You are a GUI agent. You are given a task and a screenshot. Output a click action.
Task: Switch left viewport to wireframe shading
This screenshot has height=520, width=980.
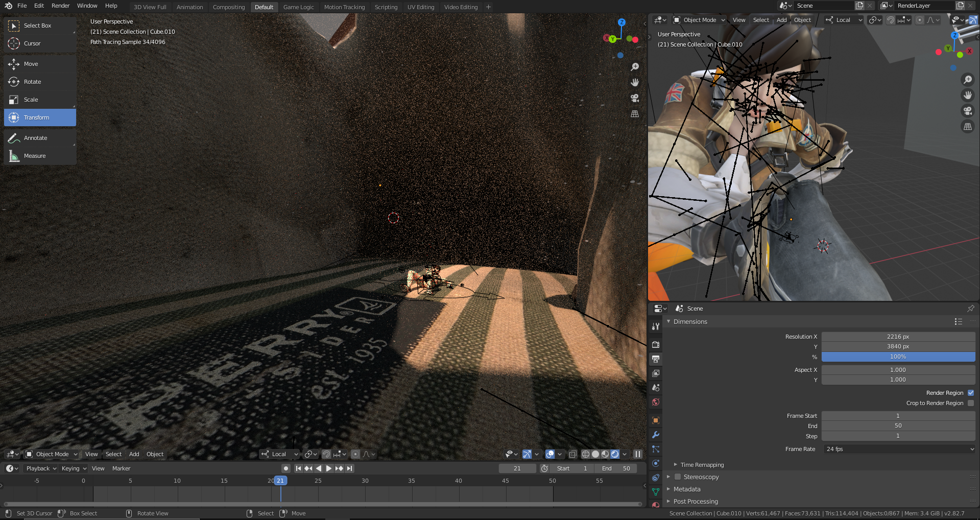pos(586,454)
